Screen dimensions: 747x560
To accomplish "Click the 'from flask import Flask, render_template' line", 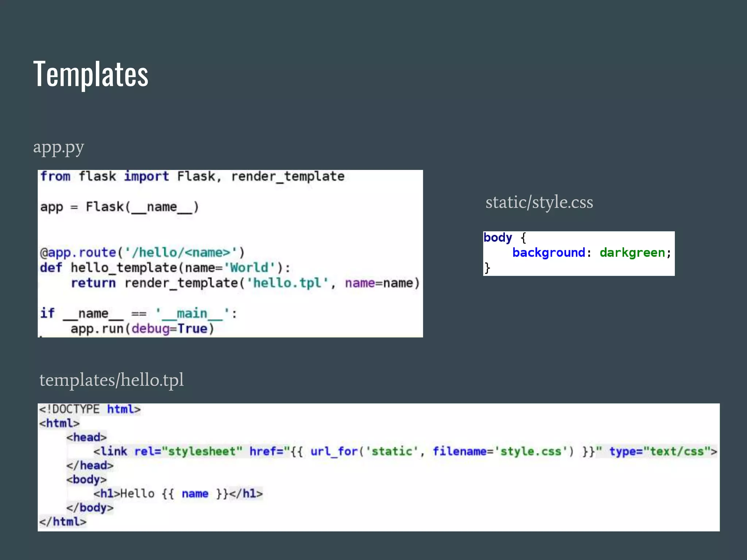I will pos(192,177).
